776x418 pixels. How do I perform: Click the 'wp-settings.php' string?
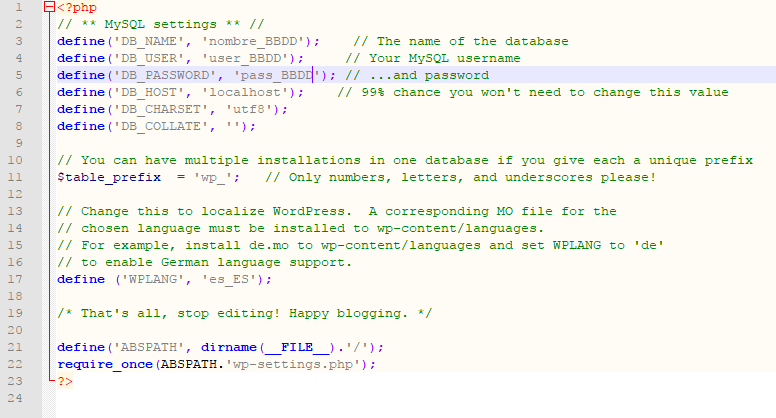point(292,364)
